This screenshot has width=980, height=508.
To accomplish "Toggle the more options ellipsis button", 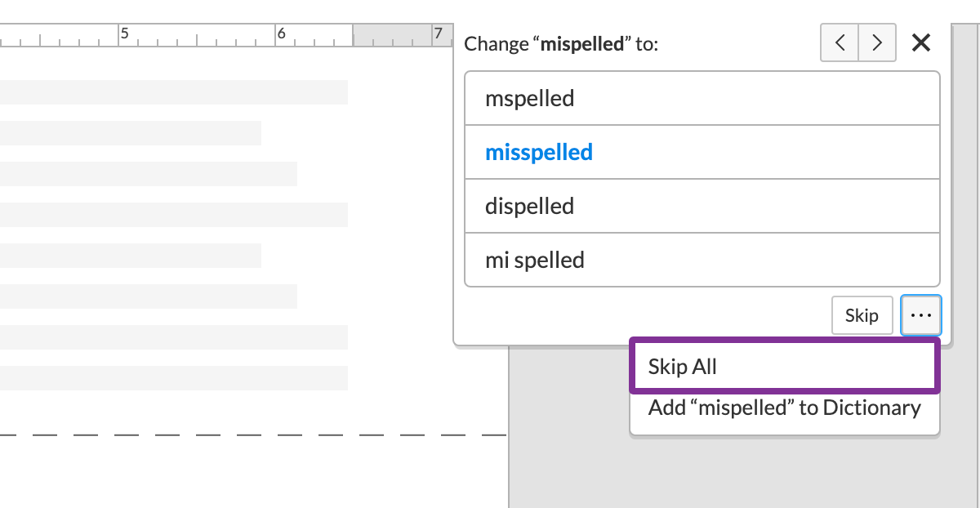I will click(921, 315).
